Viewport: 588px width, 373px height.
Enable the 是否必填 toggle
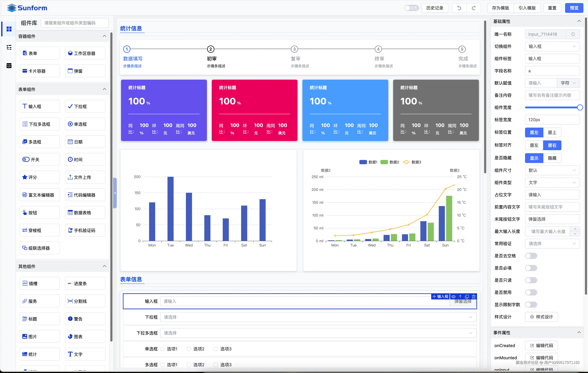[x=531, y=268]
